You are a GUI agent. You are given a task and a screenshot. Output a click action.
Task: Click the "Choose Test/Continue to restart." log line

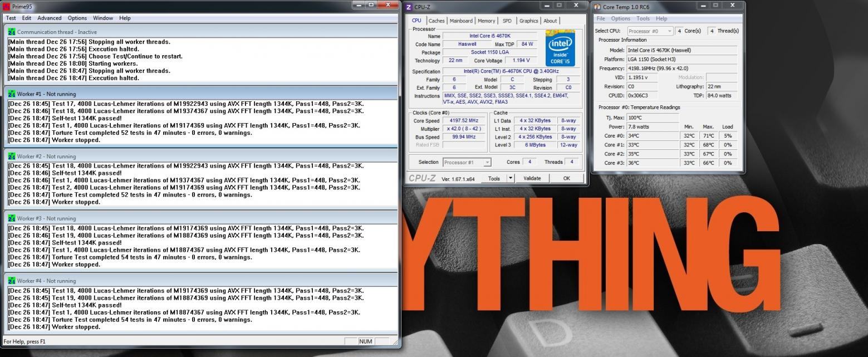[x=95, y=56]
